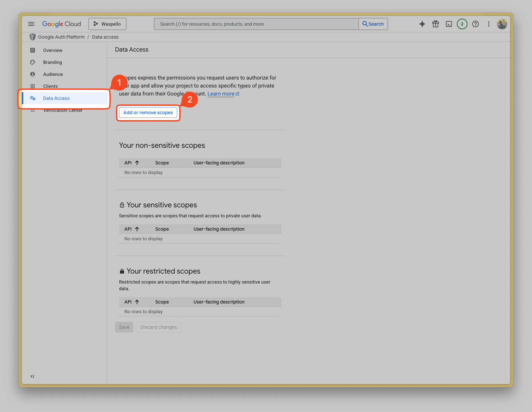Collapse the side panel with bottom arrow

click(x=32, y=376)
